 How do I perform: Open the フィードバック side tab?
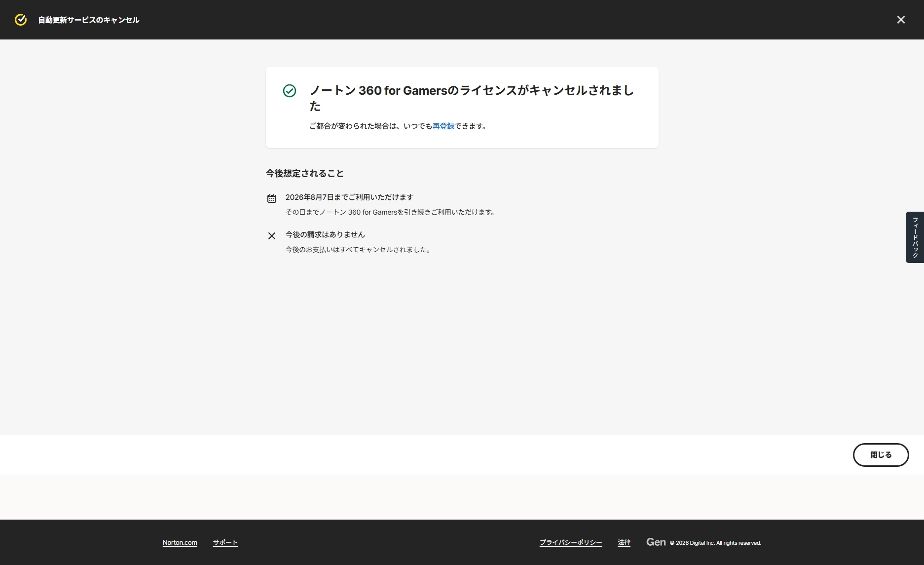point(915,237)
